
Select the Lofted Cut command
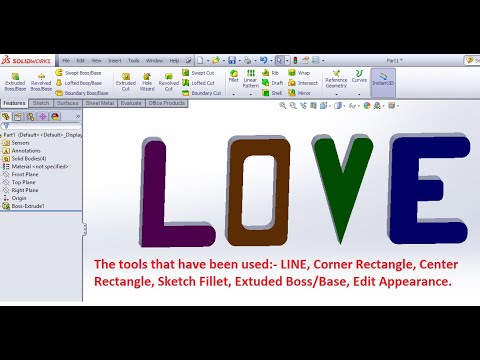pyautogui.click(x=198, y=83)
